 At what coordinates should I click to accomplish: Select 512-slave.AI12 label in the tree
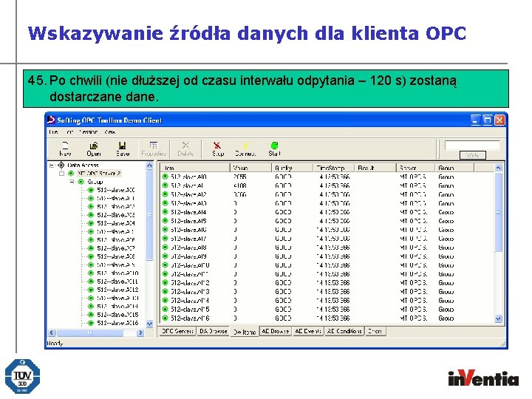(x=117, y=290)
